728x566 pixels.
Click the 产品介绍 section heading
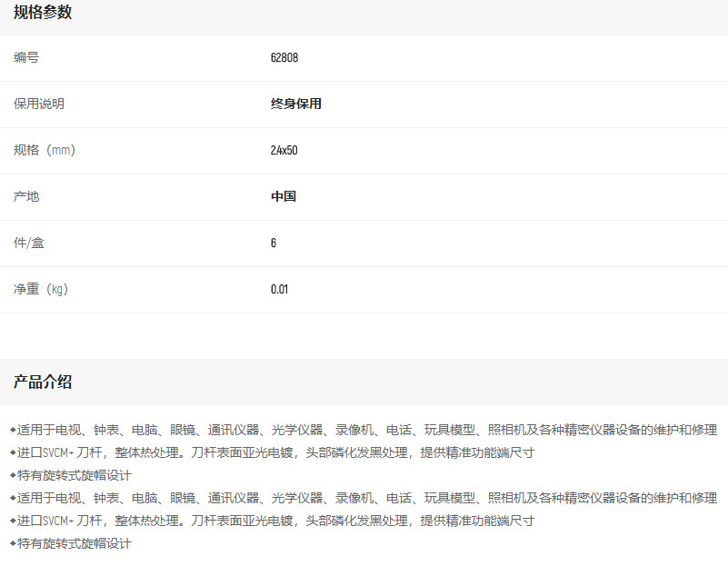43,382
